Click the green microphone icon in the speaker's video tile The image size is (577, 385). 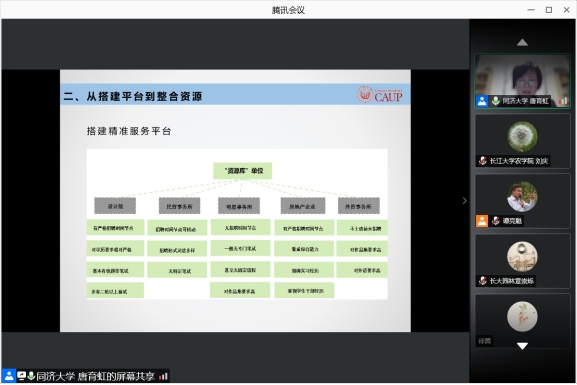pos(496,101)
